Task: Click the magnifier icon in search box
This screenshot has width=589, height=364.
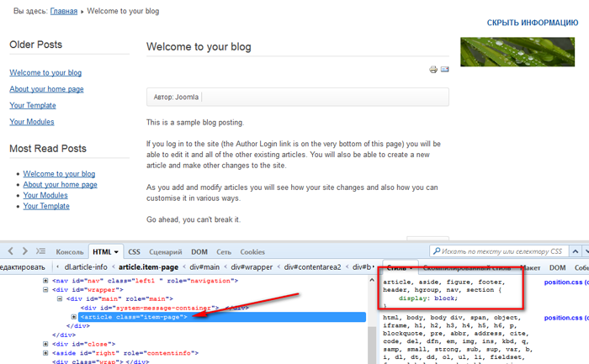Action: 435,251
